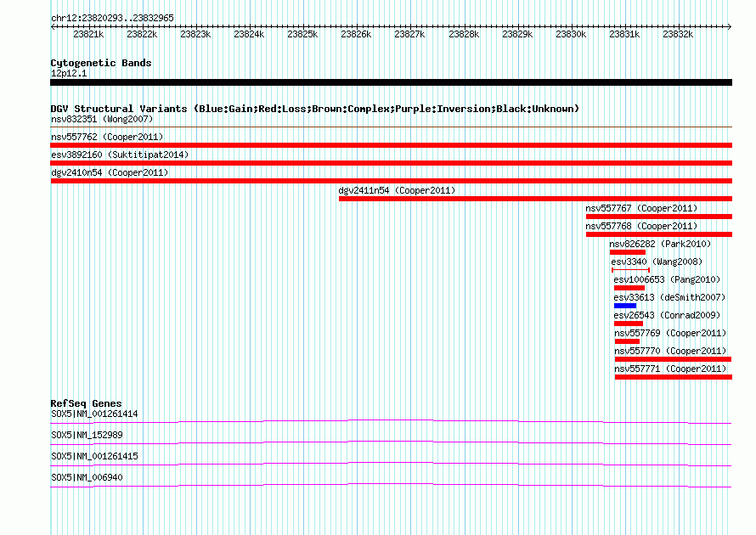Click the red bar under dgv2411n54

pyautogui.click(x=535, y=199)
